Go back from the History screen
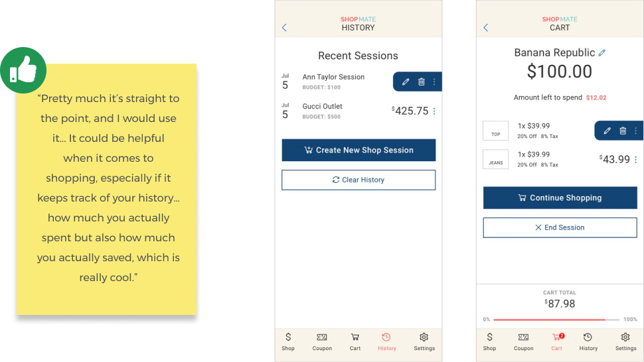The width and height of the screenshot is (644, 362). coord(284,27)
